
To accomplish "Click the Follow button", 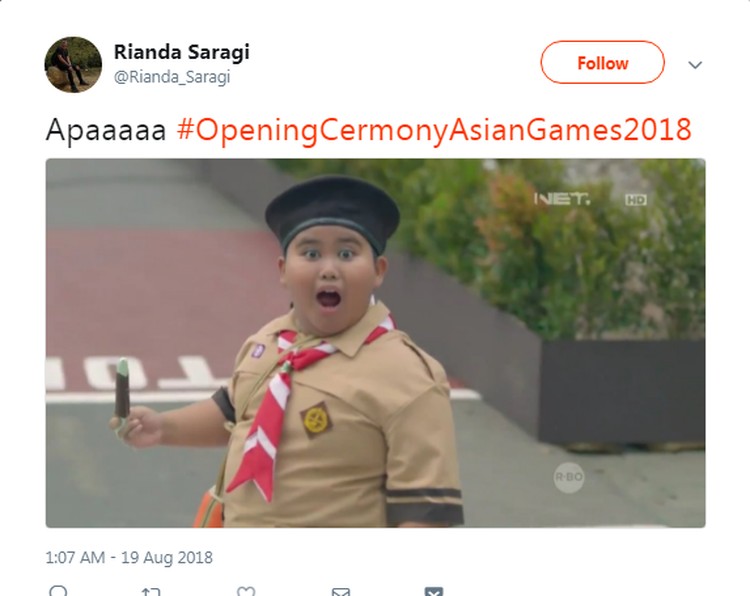I will pos(602,62).
